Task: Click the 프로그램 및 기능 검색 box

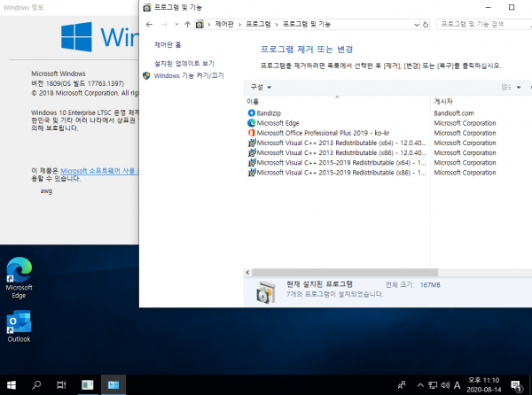Action: pos(484,25)
